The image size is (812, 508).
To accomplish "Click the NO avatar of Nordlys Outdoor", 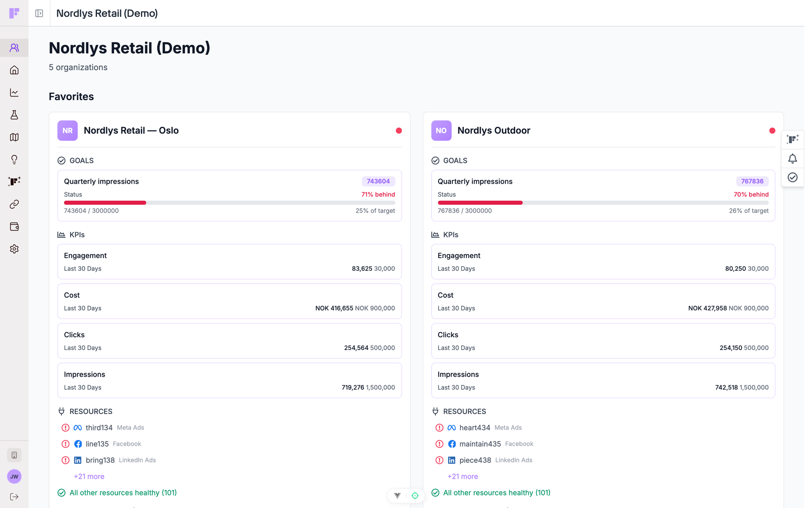I will coord(441,130).
